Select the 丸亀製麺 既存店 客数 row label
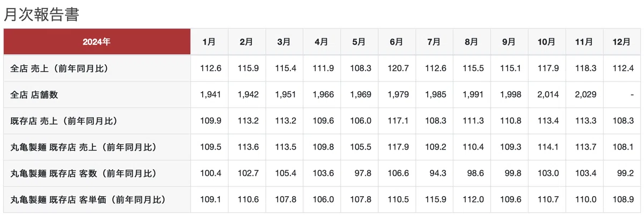Screen dimensions: 644x216 pyautogui.click(x=83, y=174)
